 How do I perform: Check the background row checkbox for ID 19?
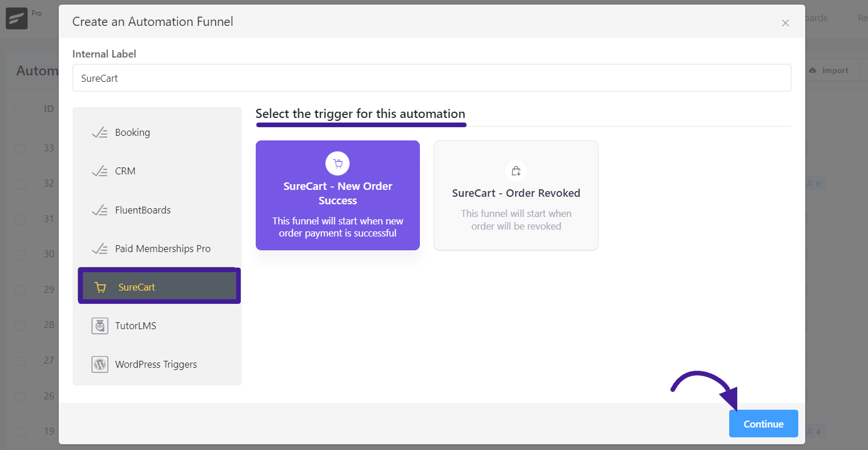(20, 432)
